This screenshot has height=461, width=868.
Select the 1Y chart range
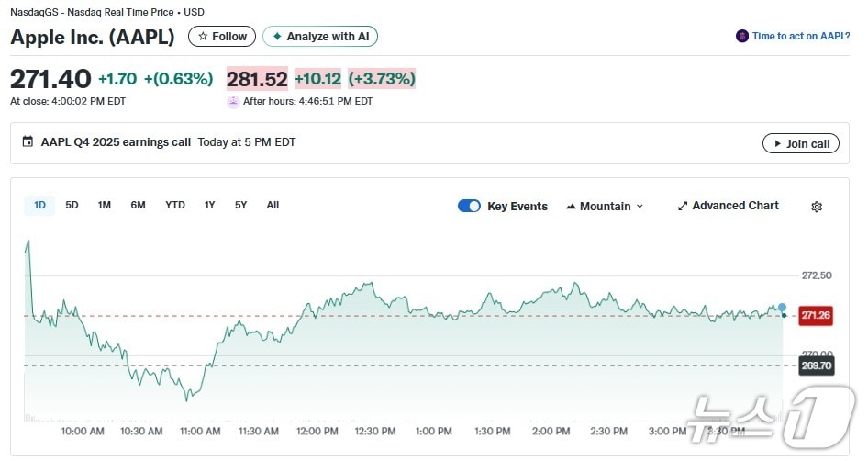coord(210,205)
